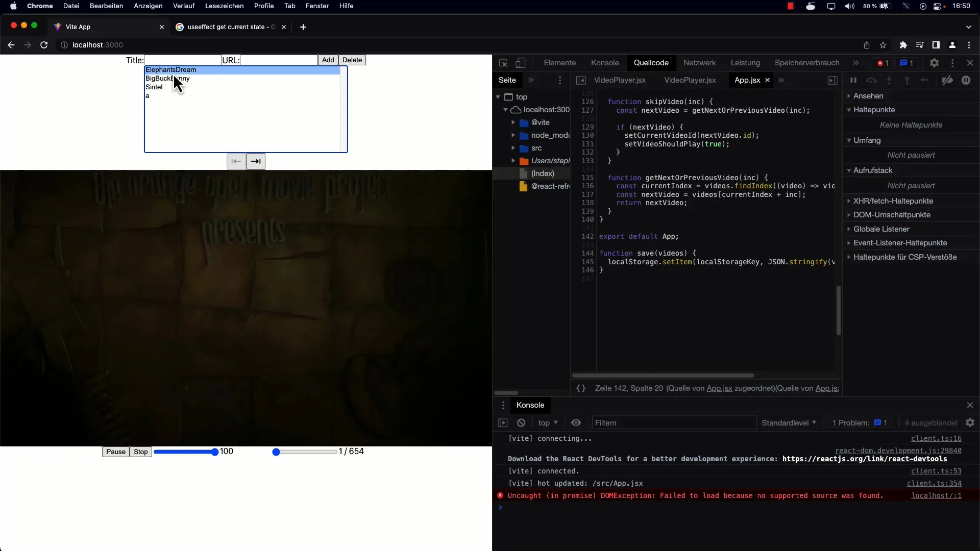
Task: Step out of current function icon
Action: click(x=907, y=80)
